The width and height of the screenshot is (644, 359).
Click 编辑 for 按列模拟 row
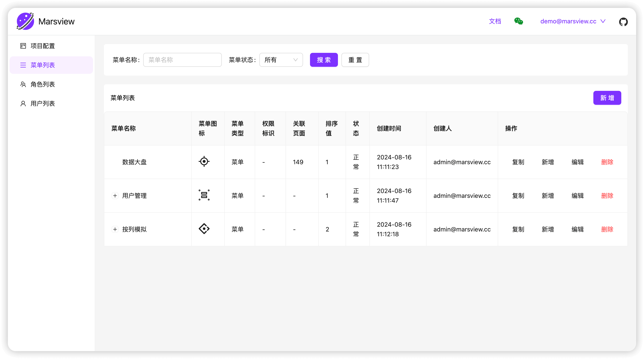pos(577,229)
